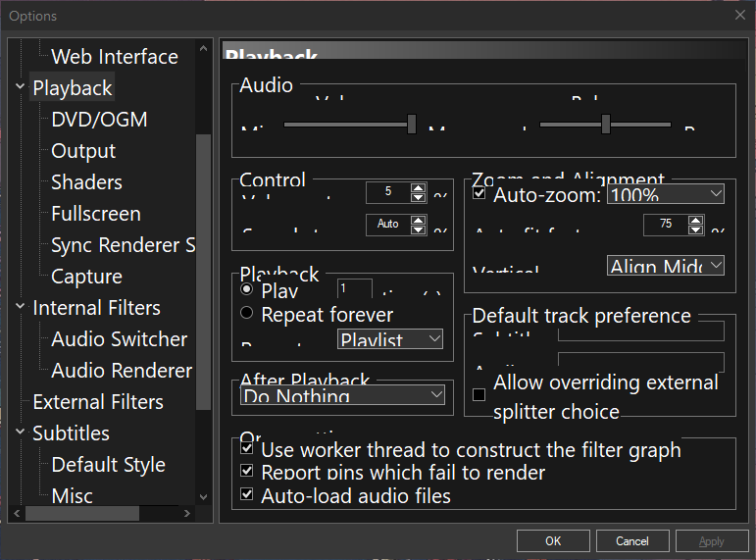Click the Cancel button
The width and height of the screenshot is (756, 560).
click(632, 540)
